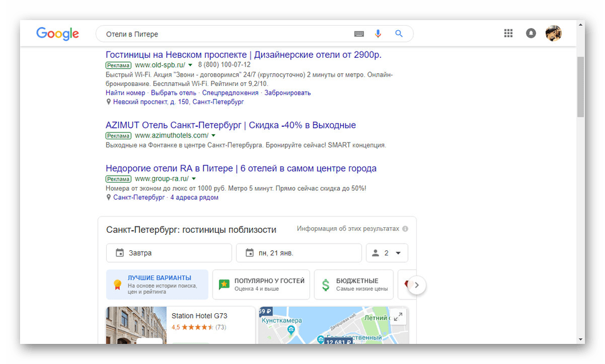605x364 pixels.
Task: Click the scrollbar up arrow
Action: (x=581, y=24)
